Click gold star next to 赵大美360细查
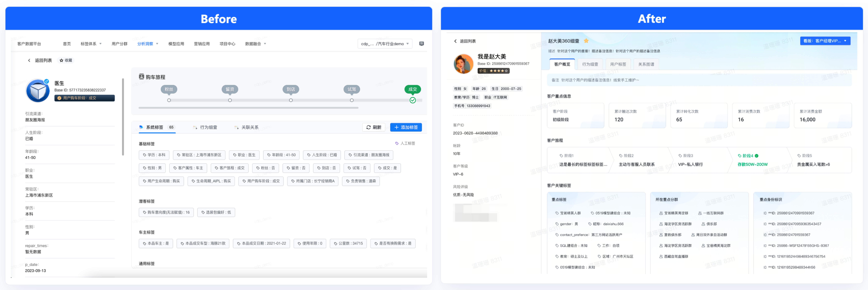 (x=586, y=41)
